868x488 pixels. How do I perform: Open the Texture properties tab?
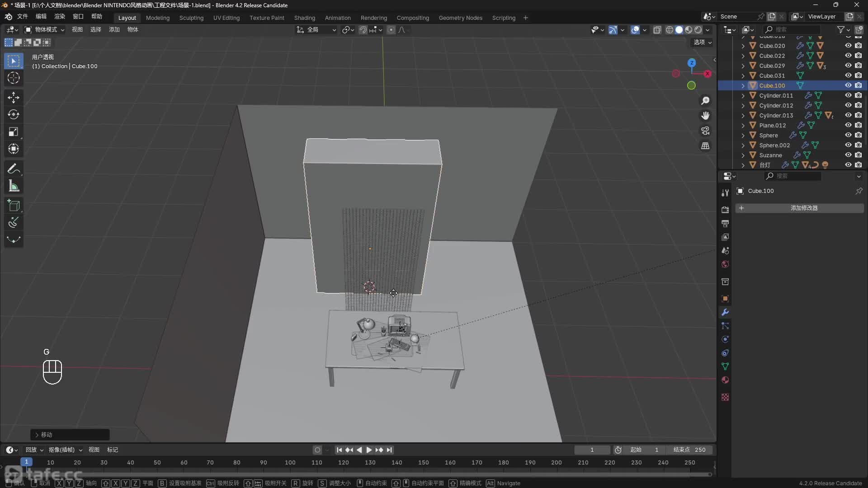(725, 397)
